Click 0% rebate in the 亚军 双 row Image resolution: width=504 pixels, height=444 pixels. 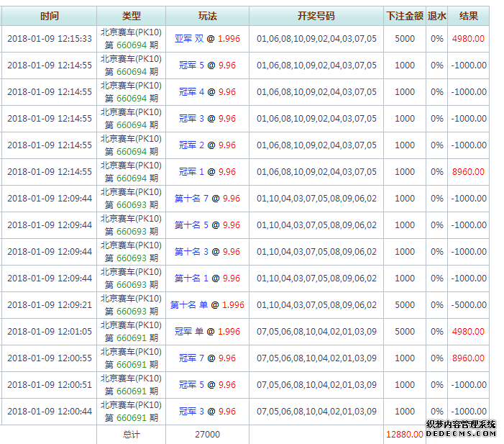(437, 39)
